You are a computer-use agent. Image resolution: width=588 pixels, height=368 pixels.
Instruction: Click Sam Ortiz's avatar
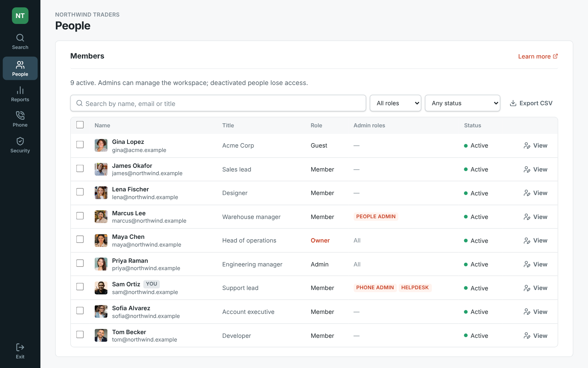click(101, 288)
